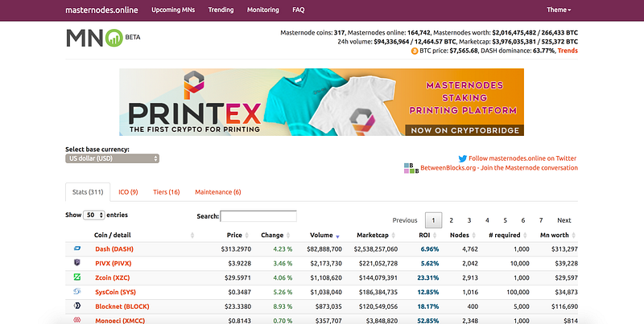Viewport: 644px width, 324px height.
Task: Open Blocknet (BLOCK) coin details
Action: point(122,306)
